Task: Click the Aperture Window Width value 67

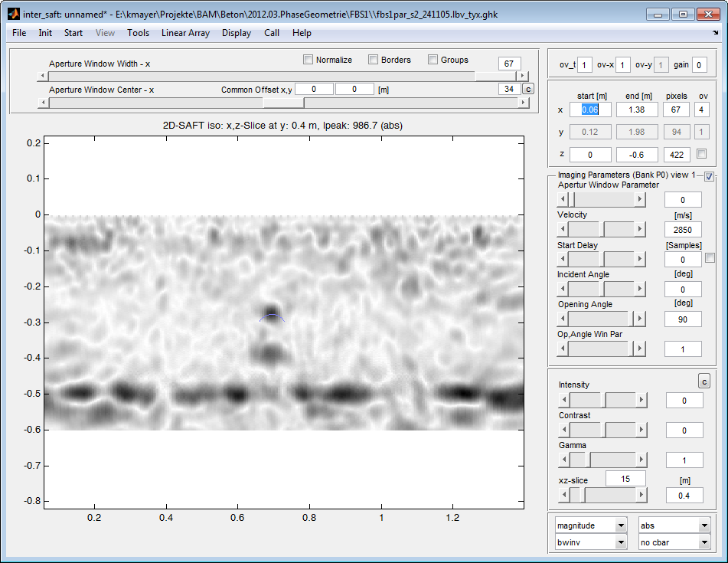Action: coord(509,63)
